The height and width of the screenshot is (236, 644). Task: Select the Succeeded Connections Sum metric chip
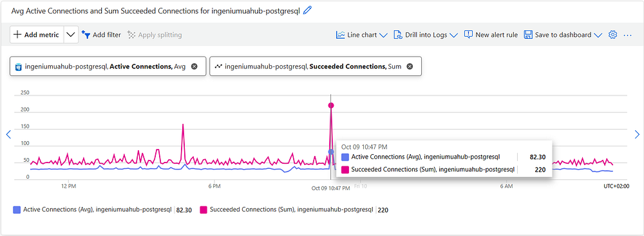click(x=316, y=66)
